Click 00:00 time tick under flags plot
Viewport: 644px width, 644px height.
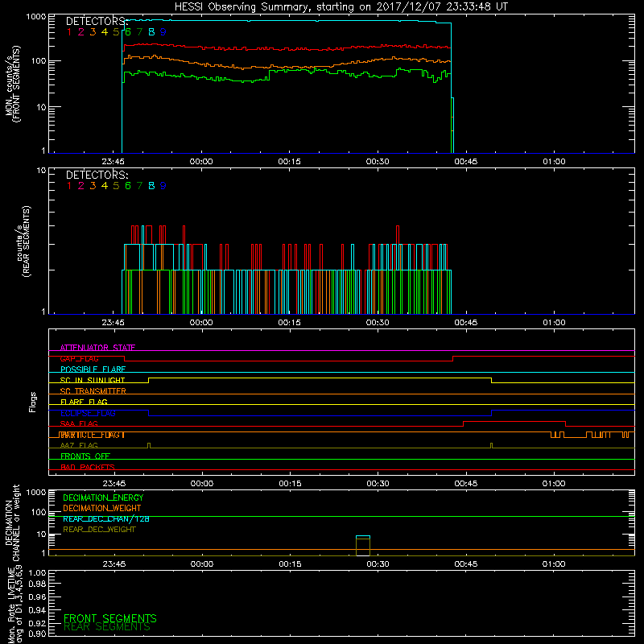click(x=202, y=484)
